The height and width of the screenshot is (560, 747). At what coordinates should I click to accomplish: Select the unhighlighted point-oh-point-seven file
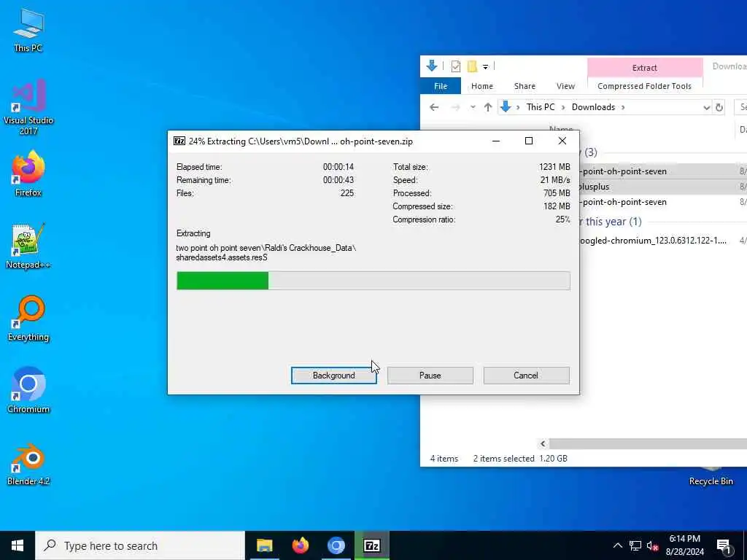coord(662,202)
